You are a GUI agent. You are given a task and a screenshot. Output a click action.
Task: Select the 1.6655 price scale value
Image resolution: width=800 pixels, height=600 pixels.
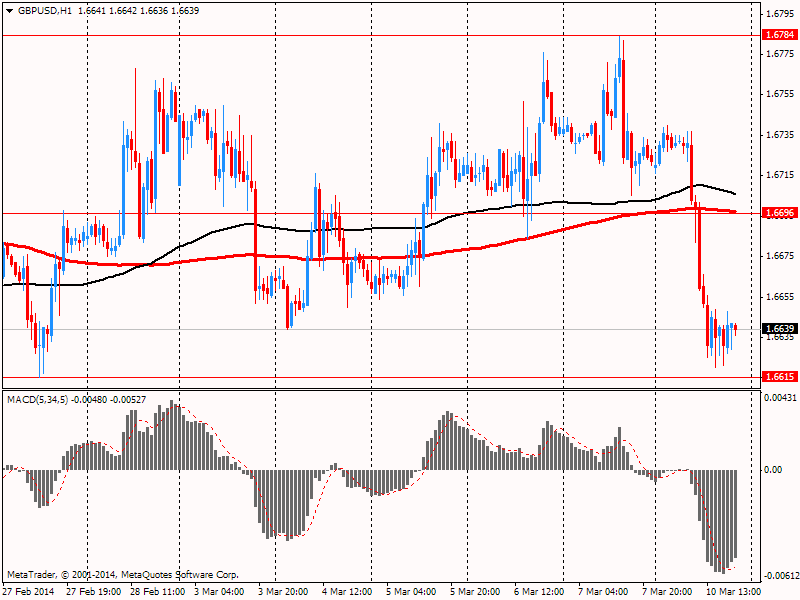(x=780, y=296)
